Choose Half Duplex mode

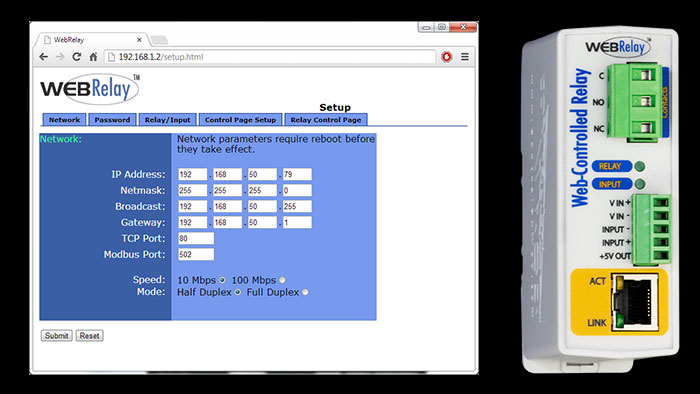click(x=238, y=292)
